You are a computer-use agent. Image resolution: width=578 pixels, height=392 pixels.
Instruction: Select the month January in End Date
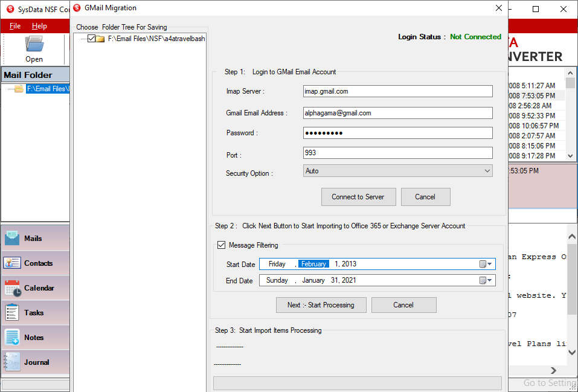[x=313, y=280]
